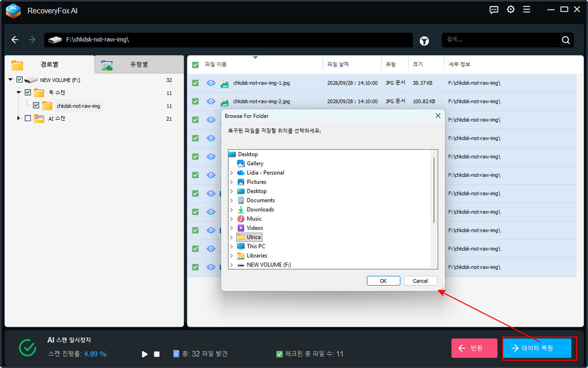
Task: Select Lidia - Personal cloud folder
Action: [x=265, y=173]
